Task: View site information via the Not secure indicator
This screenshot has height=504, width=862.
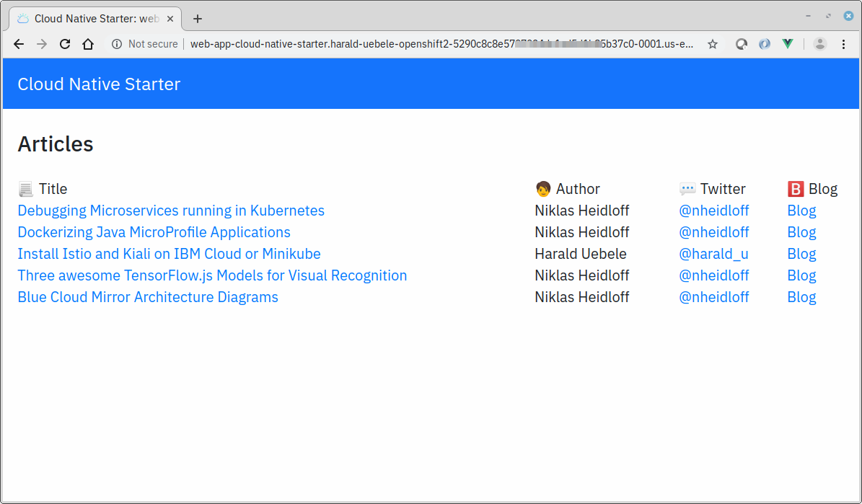Action: [x=144, y=44]
